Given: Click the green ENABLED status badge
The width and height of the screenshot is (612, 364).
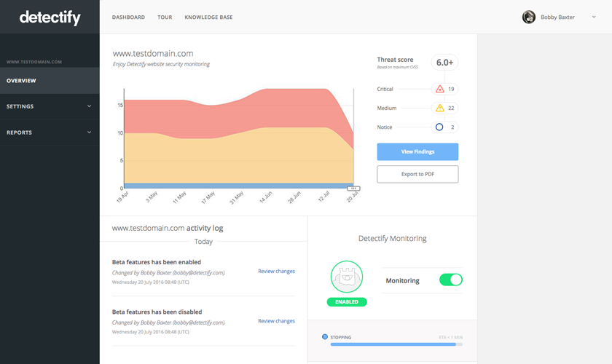Looking at the screenshot, I should pyautogui.click(x=347, y=302).
